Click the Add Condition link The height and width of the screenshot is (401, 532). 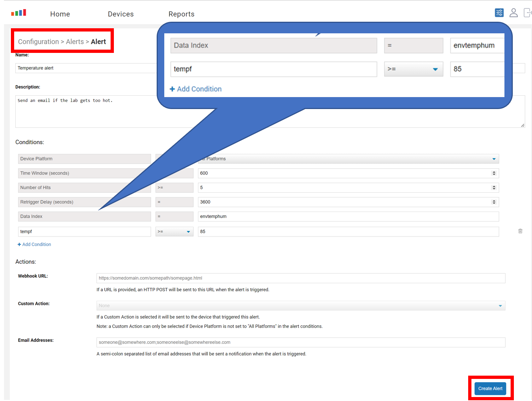pyautogui.click(x=34, y=245)
